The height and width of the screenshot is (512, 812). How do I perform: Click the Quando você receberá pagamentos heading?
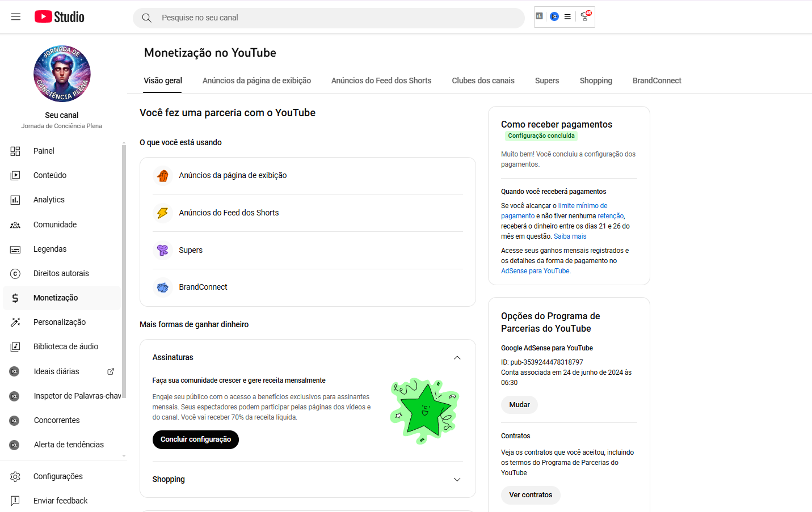[554, 192]
